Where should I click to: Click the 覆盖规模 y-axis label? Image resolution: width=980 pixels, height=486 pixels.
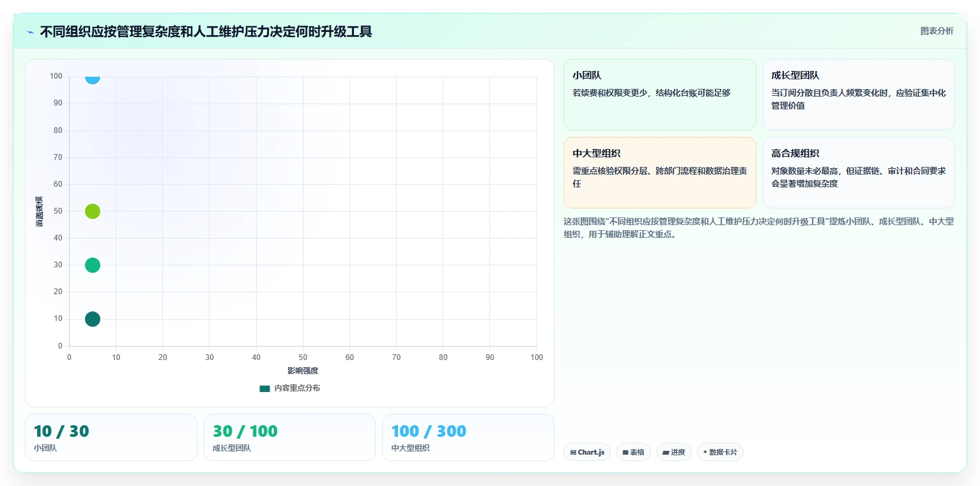[x=40, y=212]
